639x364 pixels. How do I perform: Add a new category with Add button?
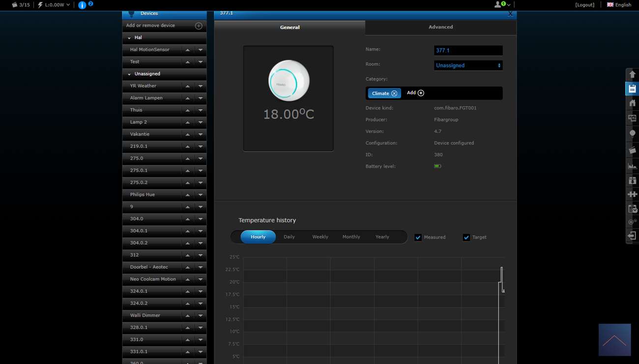pos(415,93)
